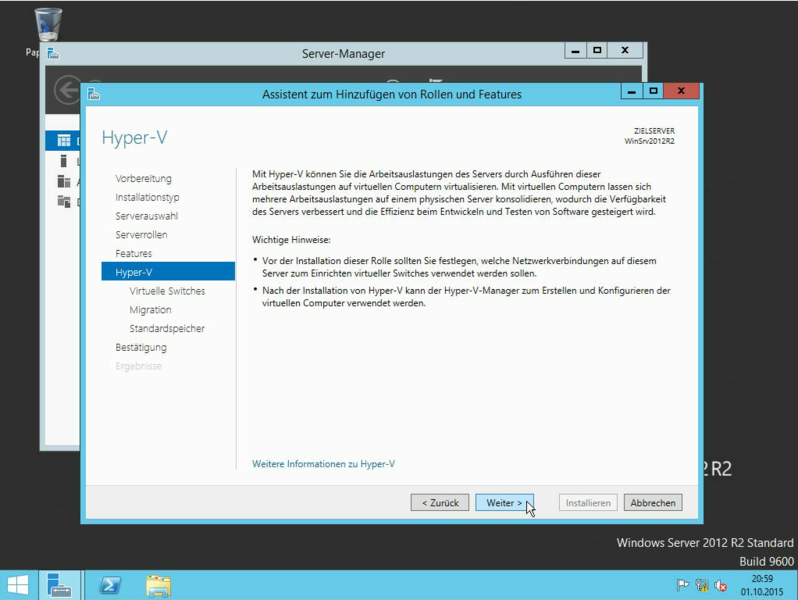The width and height of the screenshot is (798, 600).
Task: Maximize the Server-Manager window
Action: (x=597, y=50)
